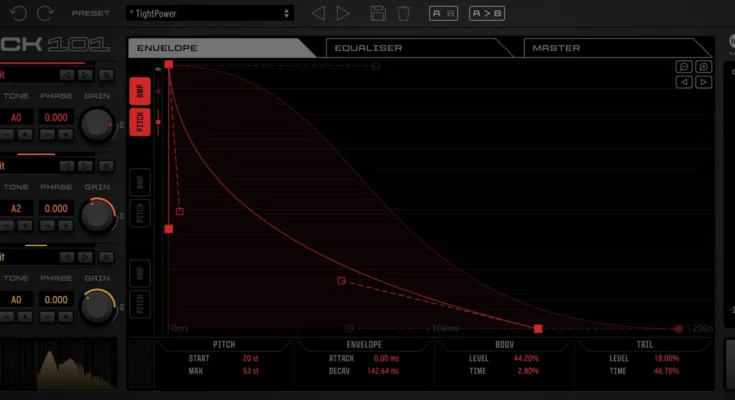This screenshot has height=400, width=735.
Task: Save the preset using the floppy disk icon
Action: [378, 13]
